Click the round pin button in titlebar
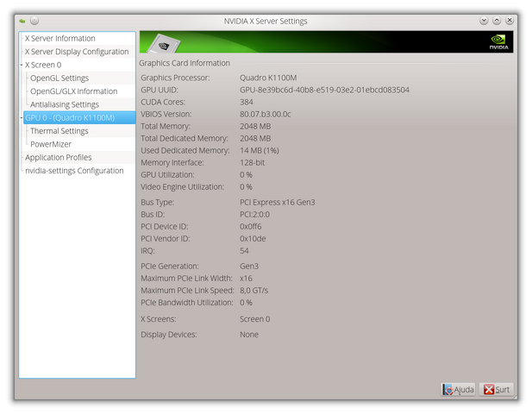 click(34, 21)
